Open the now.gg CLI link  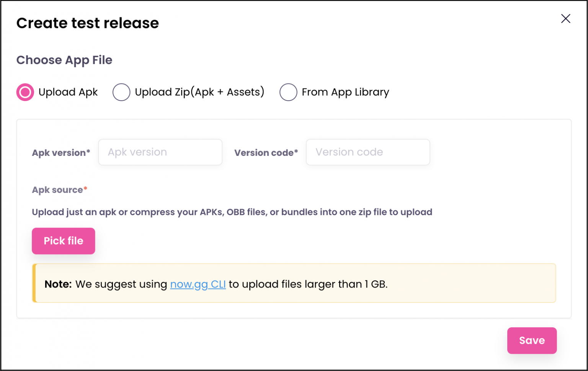(x=198, y=284)
